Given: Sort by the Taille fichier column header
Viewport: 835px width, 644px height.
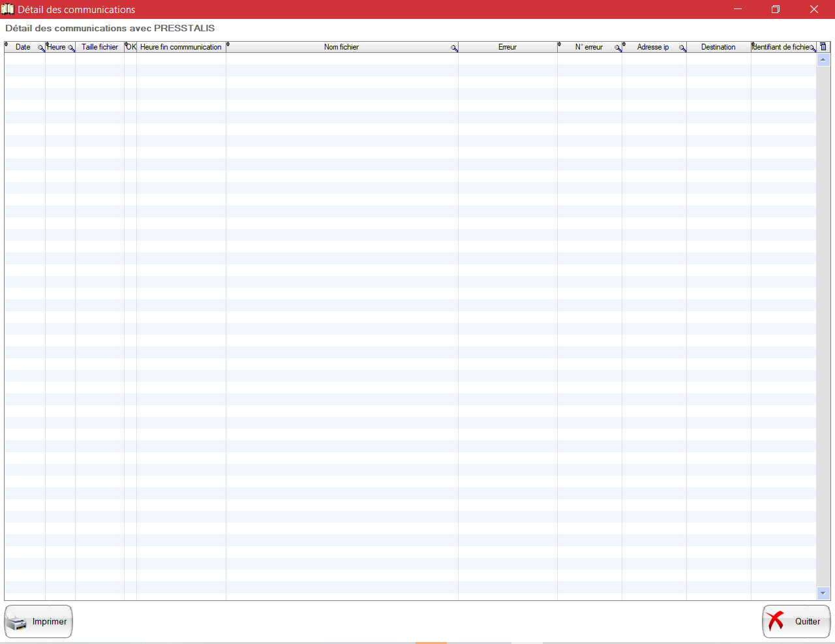Looking at the screenshot, I should coord(100,47).
